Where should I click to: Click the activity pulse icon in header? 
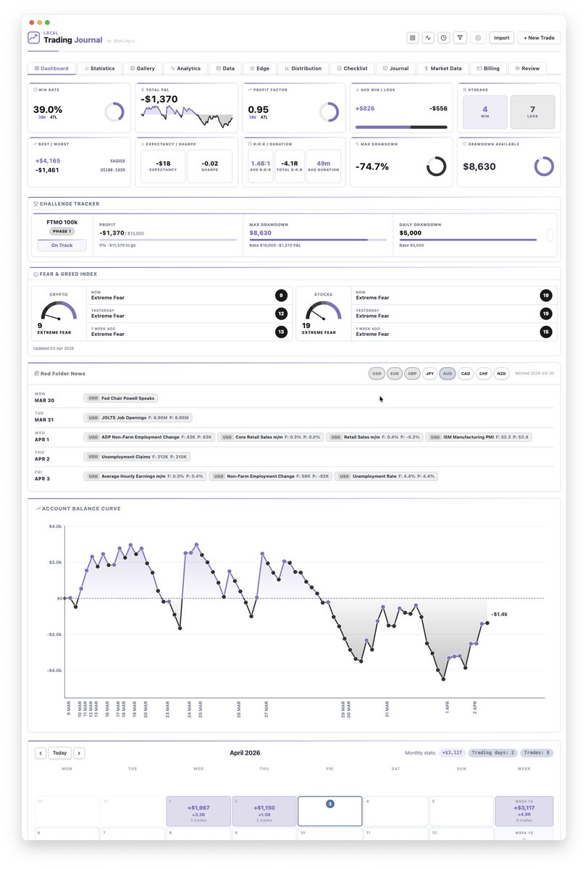(428, 38)
